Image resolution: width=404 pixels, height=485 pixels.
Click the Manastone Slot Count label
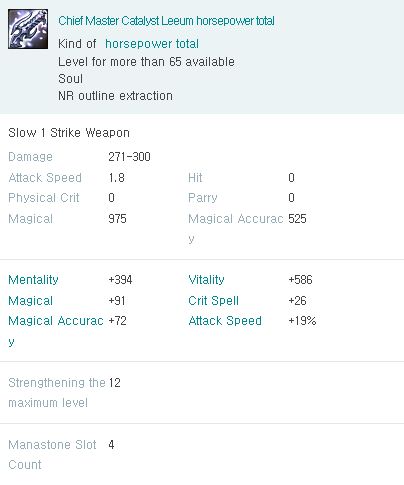(x=52, y=455)
